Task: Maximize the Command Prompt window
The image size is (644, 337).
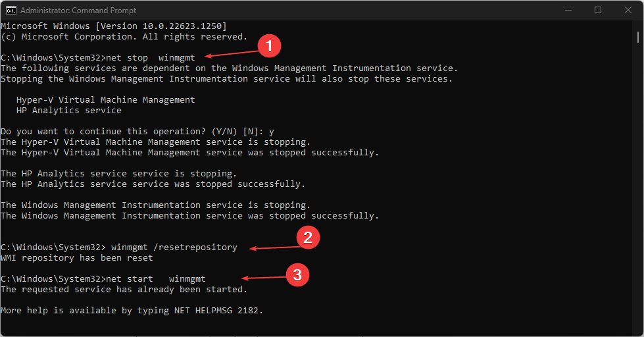Action: click(x=598, y=11)
